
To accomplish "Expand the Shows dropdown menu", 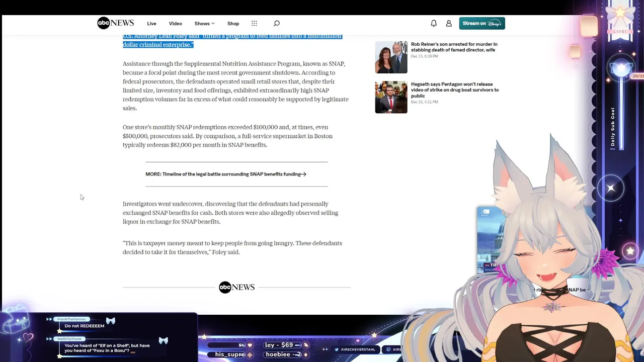I will 204,24.
